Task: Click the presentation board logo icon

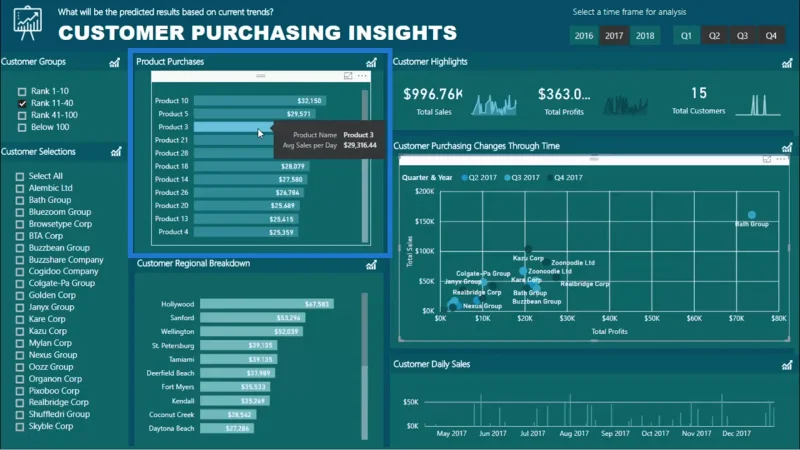Action: (x=28, y=23)
